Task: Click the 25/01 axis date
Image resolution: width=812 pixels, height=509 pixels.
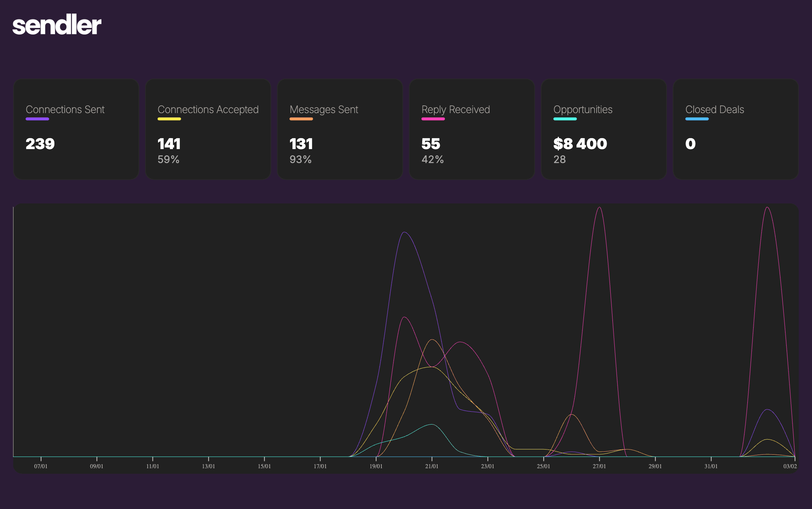Action: tap(543, 466)
